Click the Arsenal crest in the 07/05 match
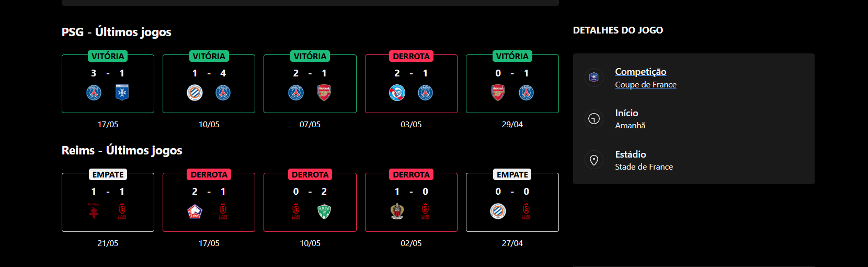This screenshot has width=868, height=267. (324, 93)
